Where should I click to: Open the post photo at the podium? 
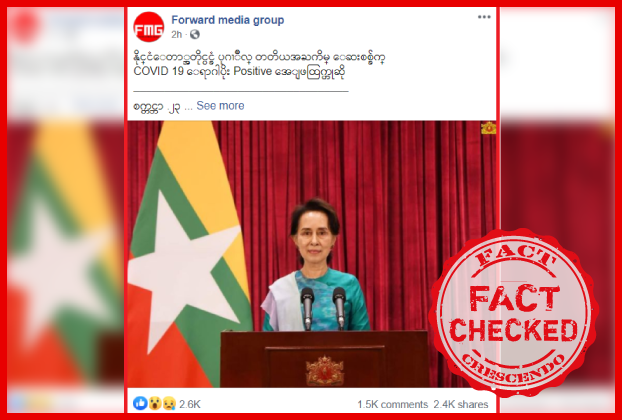pyautogui.click(x=312, y=254)
